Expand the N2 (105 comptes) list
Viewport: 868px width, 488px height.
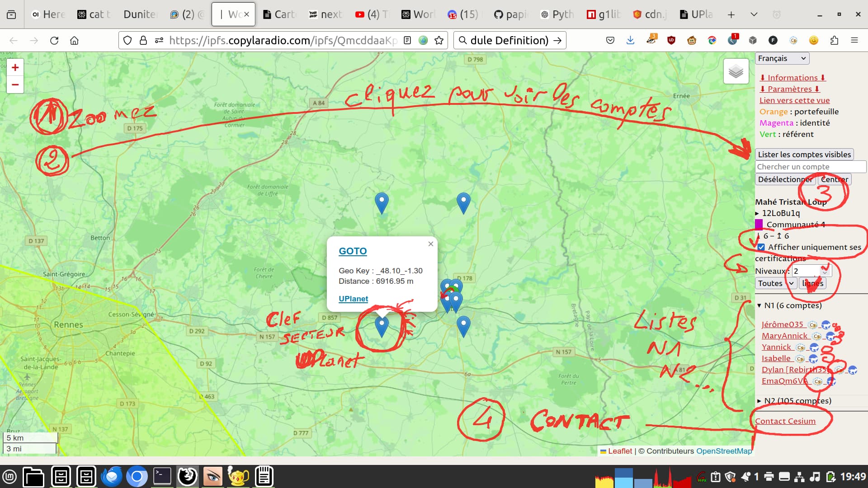[794, 401]
